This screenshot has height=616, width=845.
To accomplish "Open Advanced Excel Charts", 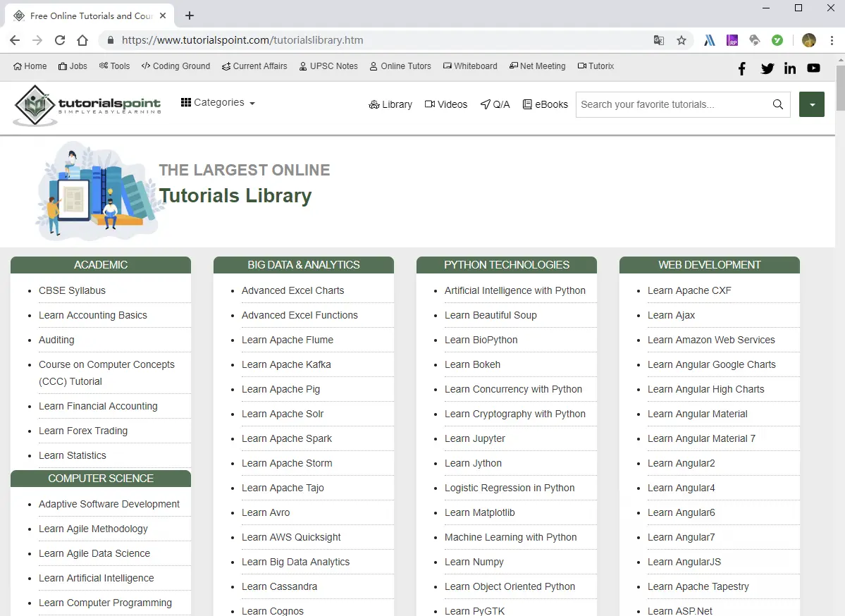I will 292,290.
